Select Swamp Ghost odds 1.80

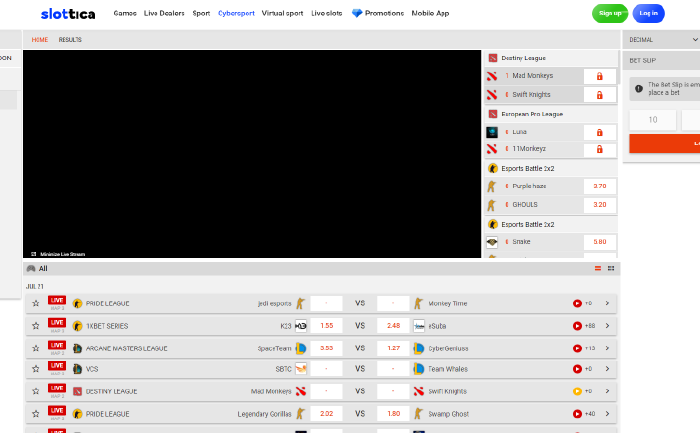point(393,414)
